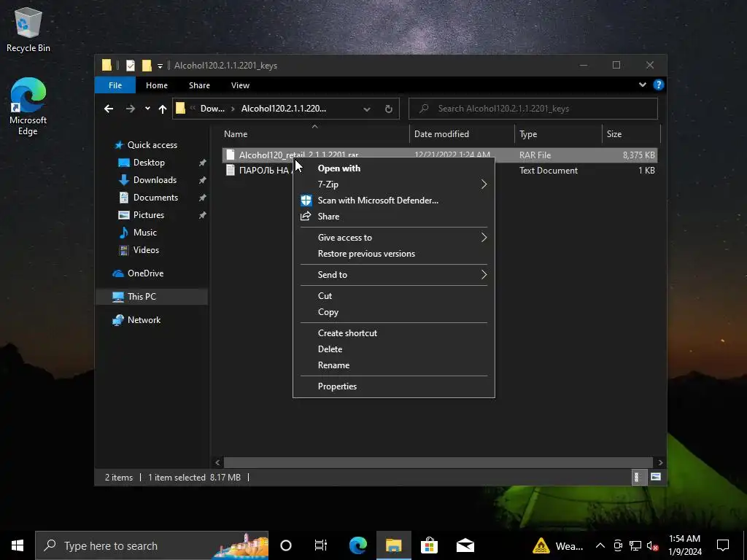Image resolution: width=747 pixels, height=560 pixels.
Task: Select Network in the navigation pane
Action: [x=144, y=320]
